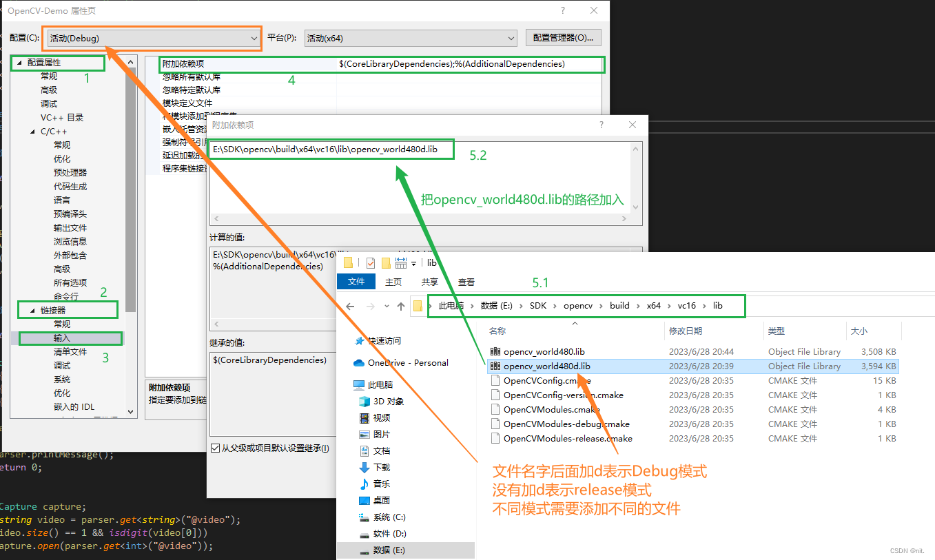Image resolution: width=935 pixels, height=560 pixels.
Task: Open 文档 folder icon in sidebar
Action: [x=364, y=451]
